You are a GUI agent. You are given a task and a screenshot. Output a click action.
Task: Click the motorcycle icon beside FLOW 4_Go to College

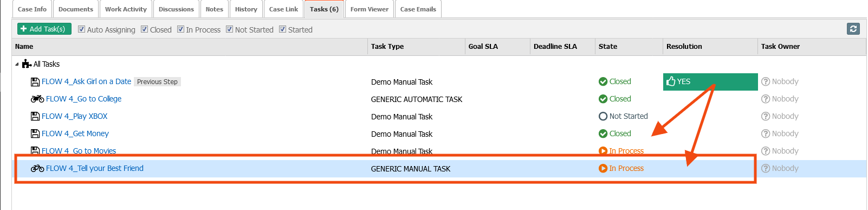[37, 99]
